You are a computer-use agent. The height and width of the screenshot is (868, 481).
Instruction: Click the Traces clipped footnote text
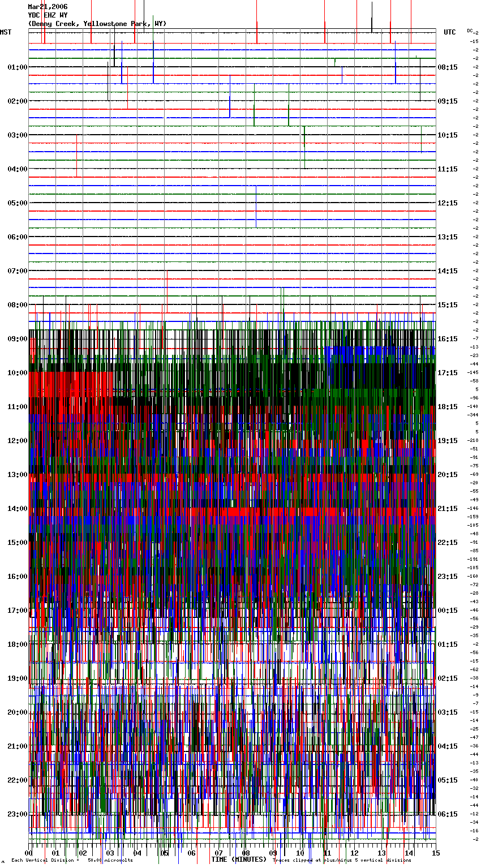click(342, 861)
